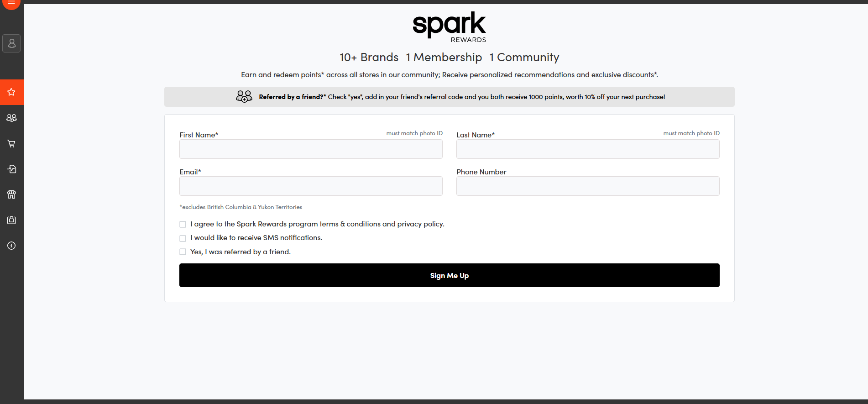Click the "Referred by a friend?*" banner text
The width and height of the screenshot is (868, 404).
pos(293,97)
